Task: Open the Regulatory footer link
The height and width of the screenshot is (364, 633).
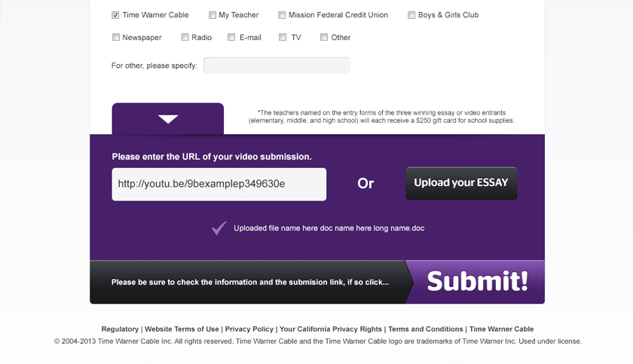Action: (120, 329)
